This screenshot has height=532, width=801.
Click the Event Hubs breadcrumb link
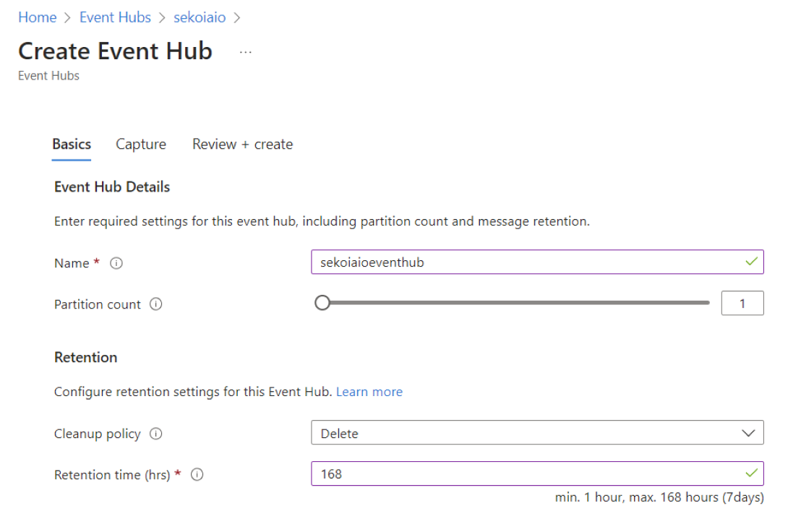tap(115, 17)
